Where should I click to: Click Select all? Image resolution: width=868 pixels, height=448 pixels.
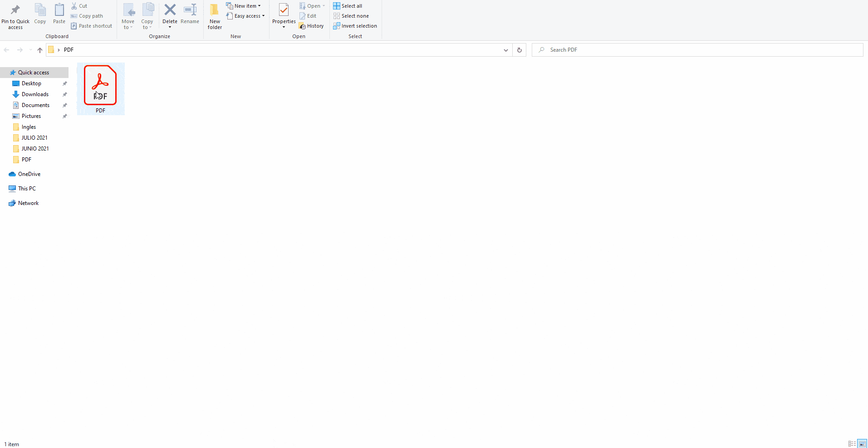[348, 6]
